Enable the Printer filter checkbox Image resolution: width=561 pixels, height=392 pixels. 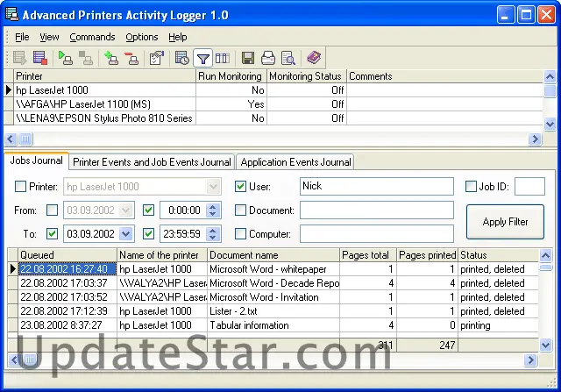20,186
